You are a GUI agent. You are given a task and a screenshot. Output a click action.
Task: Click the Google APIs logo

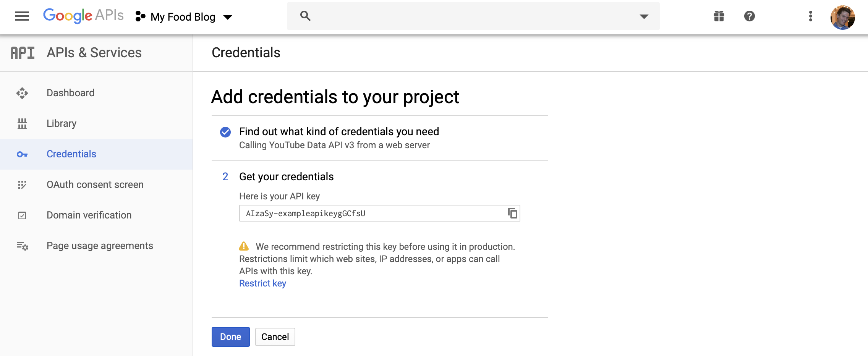(x=83, y=16)
